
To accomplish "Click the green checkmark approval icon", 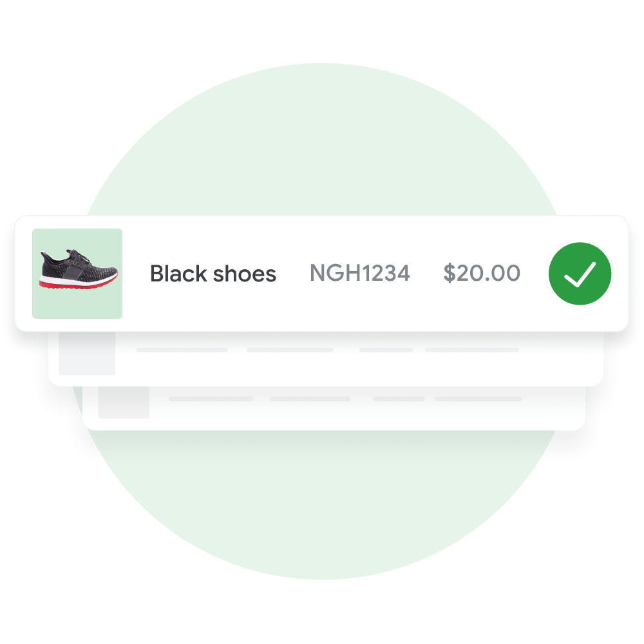I will pyautogui.click(x=580, y=274).
